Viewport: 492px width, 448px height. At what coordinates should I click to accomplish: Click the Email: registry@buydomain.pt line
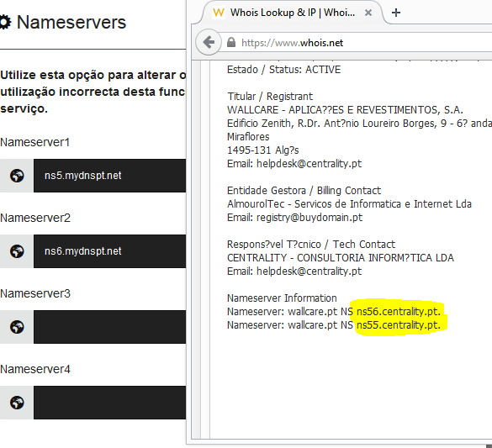294,217
